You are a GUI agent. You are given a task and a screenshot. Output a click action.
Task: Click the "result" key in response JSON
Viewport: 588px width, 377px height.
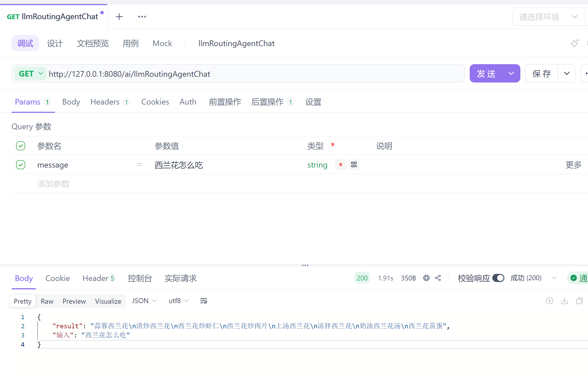pos(67,326)
